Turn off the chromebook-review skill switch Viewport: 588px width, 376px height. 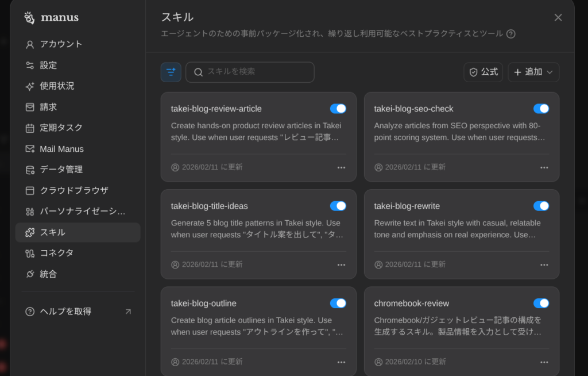tap(541, 304)
